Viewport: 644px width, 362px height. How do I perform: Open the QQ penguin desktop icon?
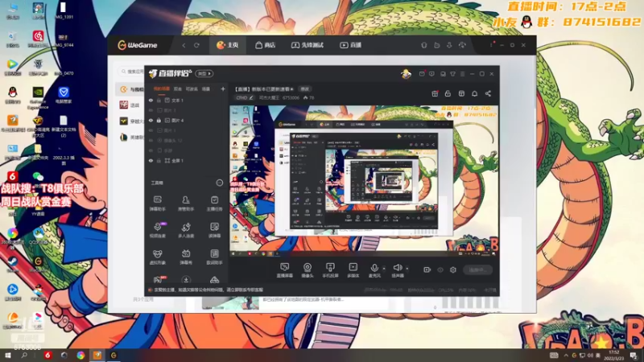click(13, 95)
